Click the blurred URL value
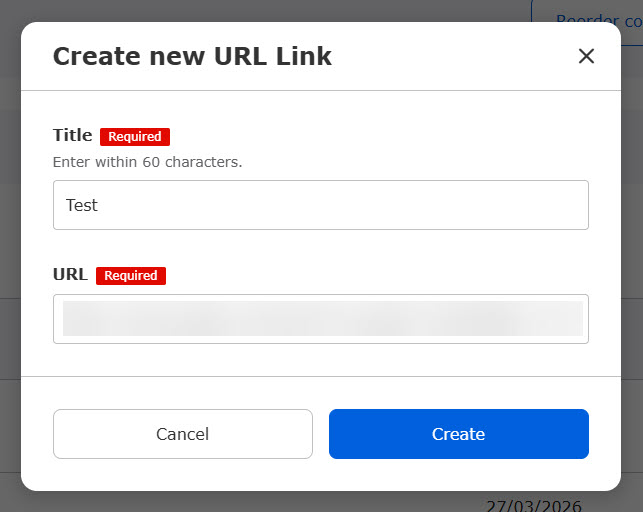Screen dimensions: 643x512 (322, 319)
